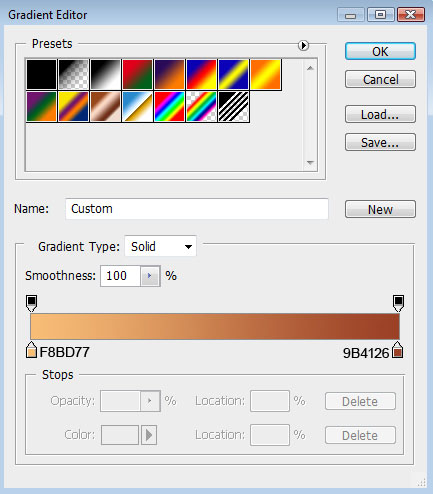Pick the Red, Green gradient preset
The width and height of the screenshot is (433, 494).
pos(137,74)
